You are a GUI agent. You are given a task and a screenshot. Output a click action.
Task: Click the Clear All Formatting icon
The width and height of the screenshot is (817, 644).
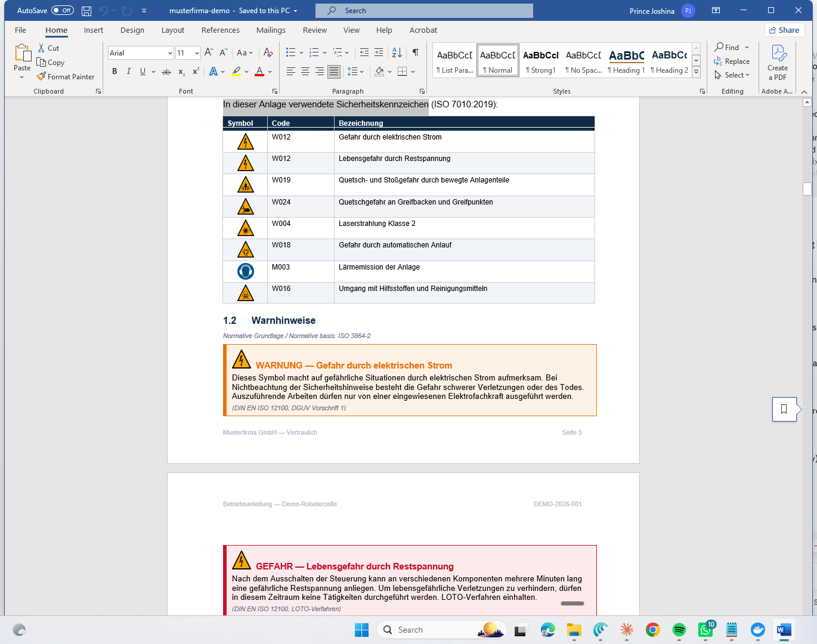[x=268, y=52]
